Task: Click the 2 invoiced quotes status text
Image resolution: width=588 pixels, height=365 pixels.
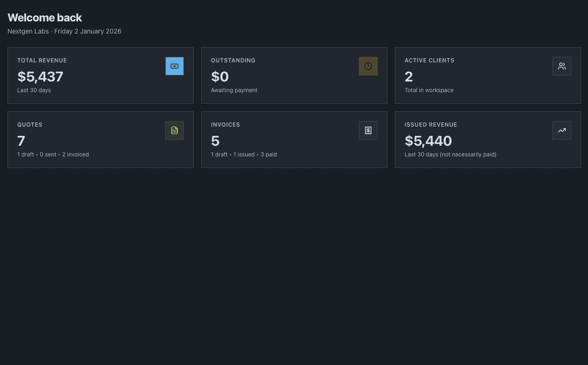Action: click(75, 154)
